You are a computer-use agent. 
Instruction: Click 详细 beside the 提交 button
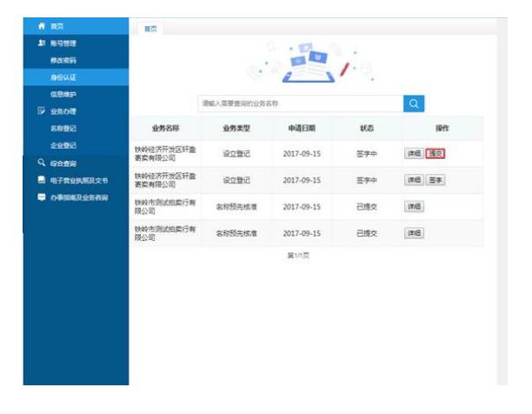(414, 153)
